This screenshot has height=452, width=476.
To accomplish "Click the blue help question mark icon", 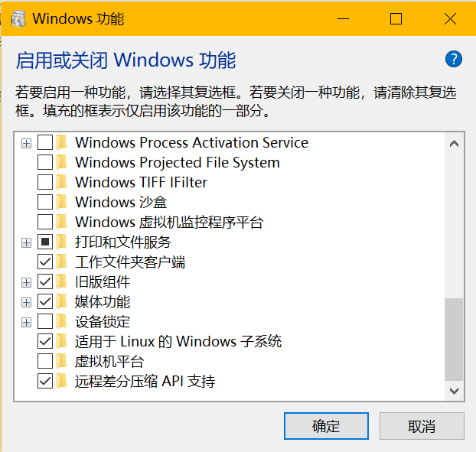I will (453, 60).
